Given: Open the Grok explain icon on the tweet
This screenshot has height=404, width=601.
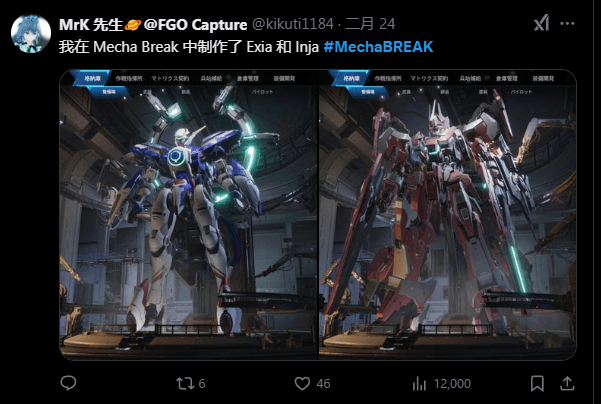Looking at the screenshot, I should coord(541,23).
